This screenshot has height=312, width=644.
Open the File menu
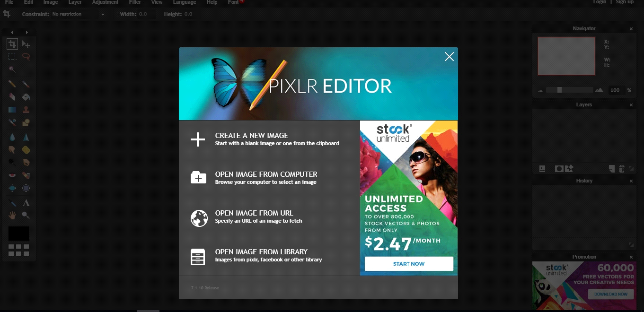coord(9,2)
